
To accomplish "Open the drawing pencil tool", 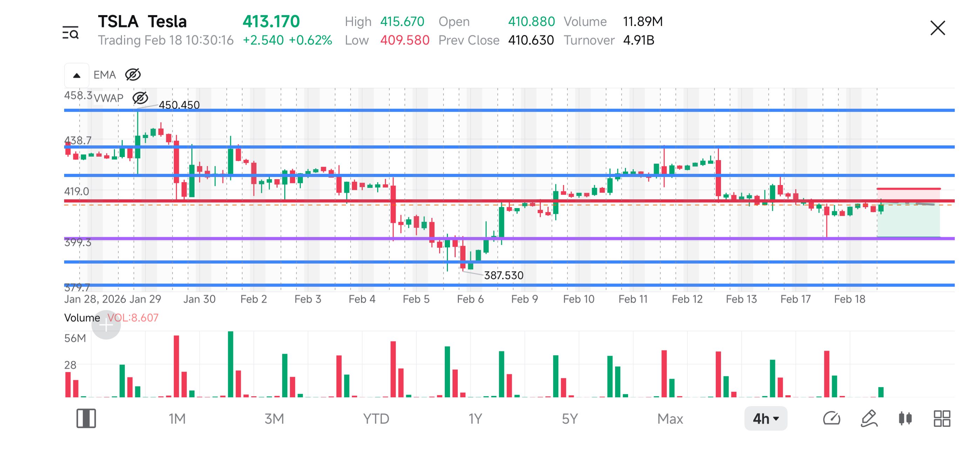I will pos(869,418).
